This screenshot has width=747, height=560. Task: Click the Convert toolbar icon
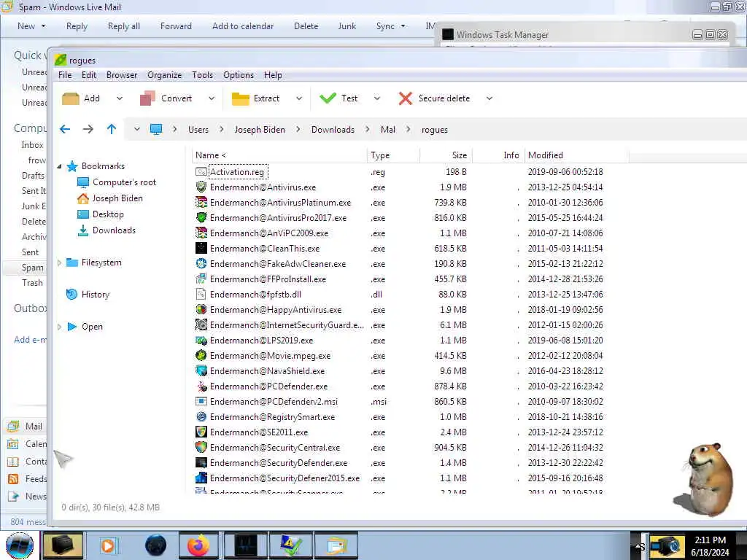click(147, 98)
